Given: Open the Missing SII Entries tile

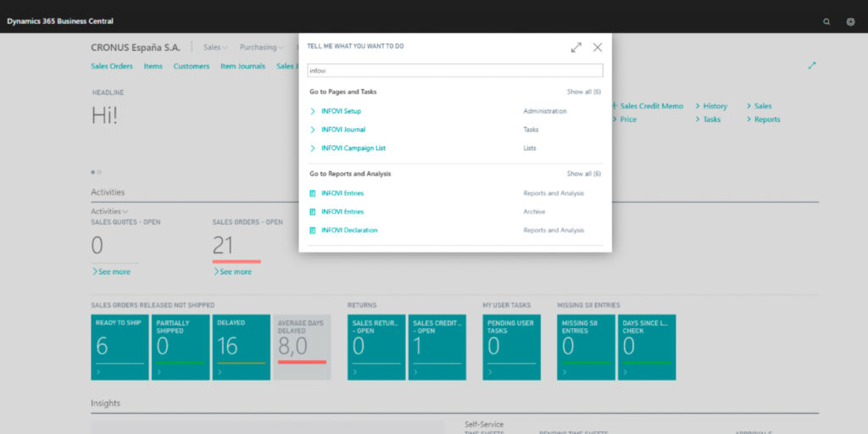Looking at the screenshot, I should [x=586, y=347].
